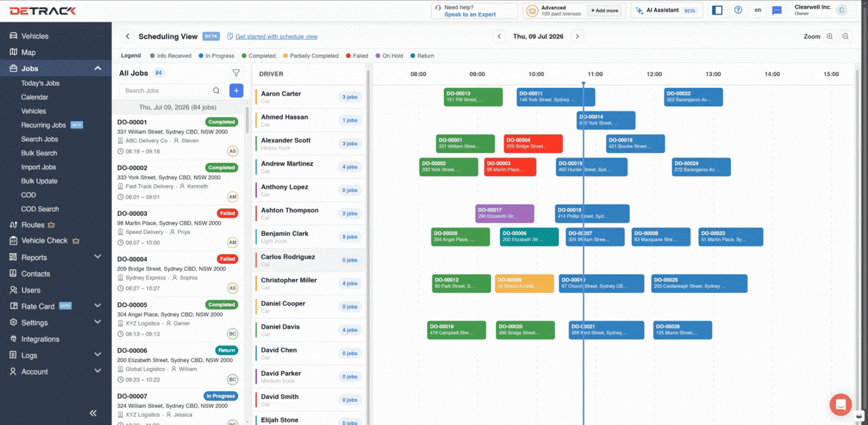
Task: Click the user account avatar C
Action: coord(842,10)
